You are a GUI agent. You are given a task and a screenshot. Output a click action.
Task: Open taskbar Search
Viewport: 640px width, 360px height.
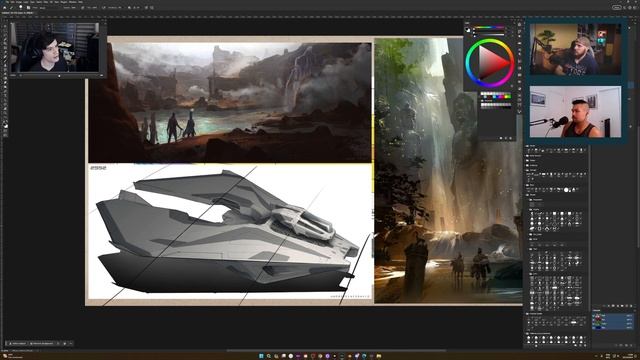[x=269, y=356]
